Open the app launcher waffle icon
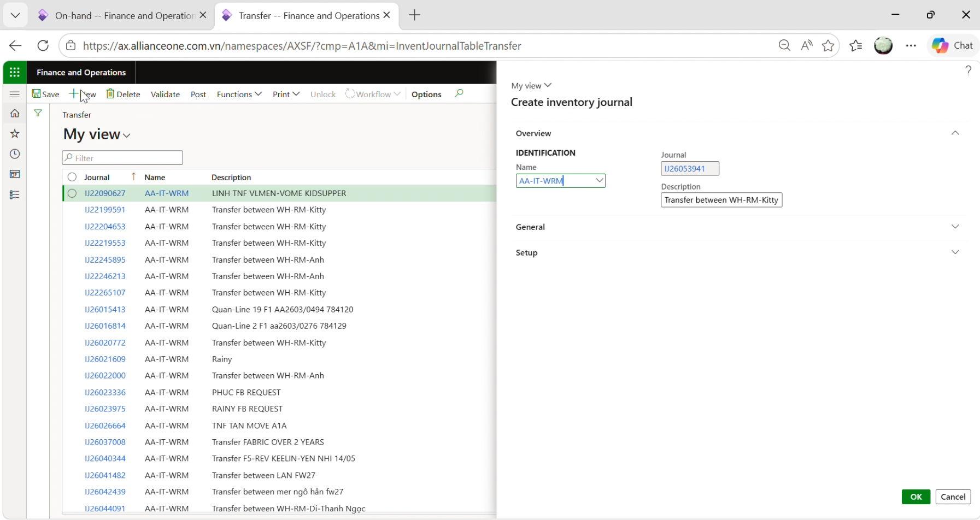Viewport: 980px width, 520px height. tap(15, 72)
